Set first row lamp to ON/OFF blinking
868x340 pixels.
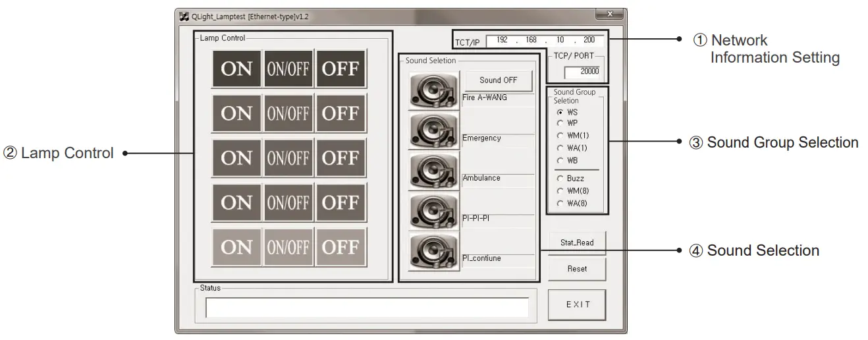click(288, 69)
